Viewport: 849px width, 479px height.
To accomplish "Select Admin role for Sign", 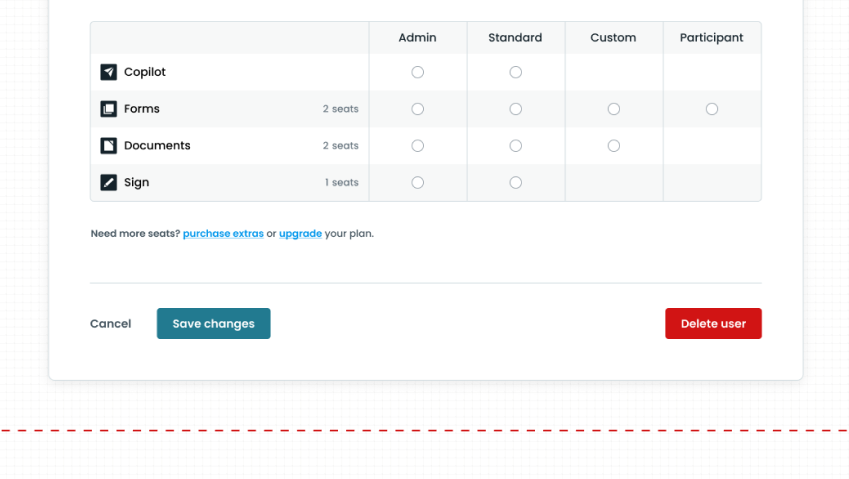I will (x=417, y=182).
